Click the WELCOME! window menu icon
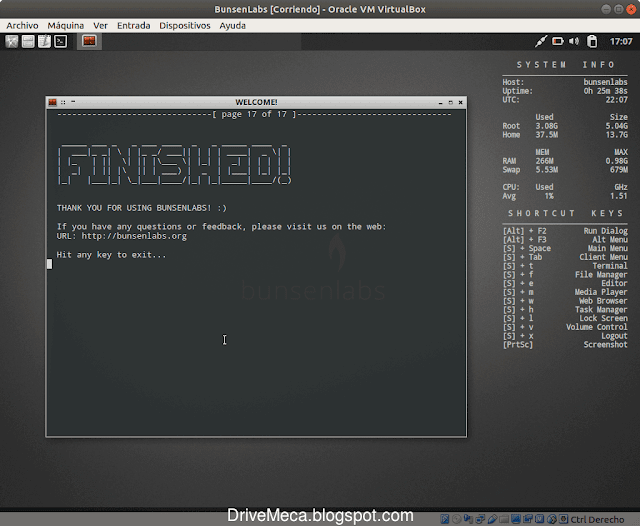This screenshot has width=640, height=526. (x=52, y=102)
